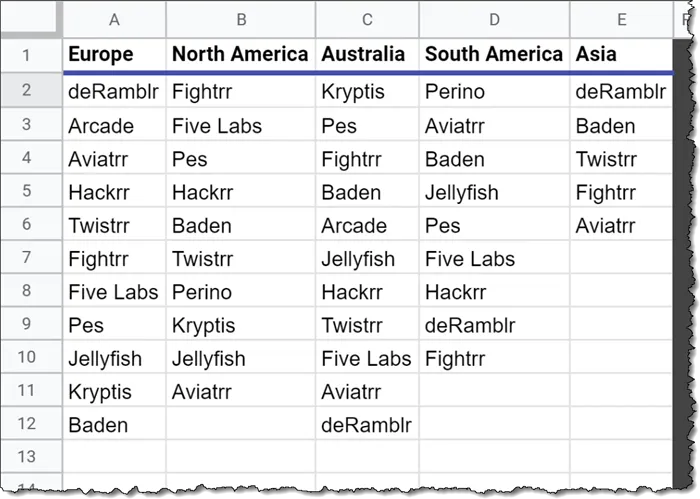Select Five Labs in the Europe column
This screenshot has width=700, height=499.
pos(113,292)
